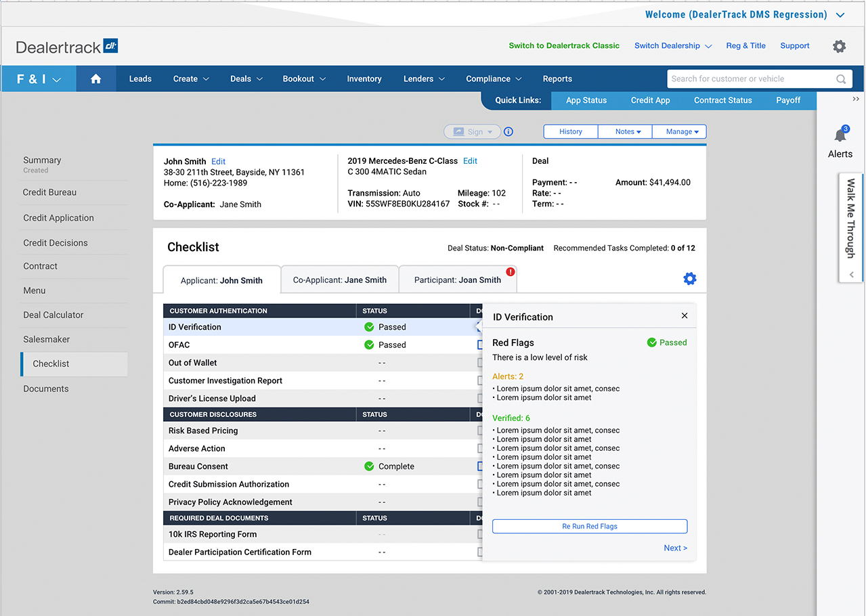
Task: Switch to the Co-Applicant Jane Smith tab
Action: point(340,280)
